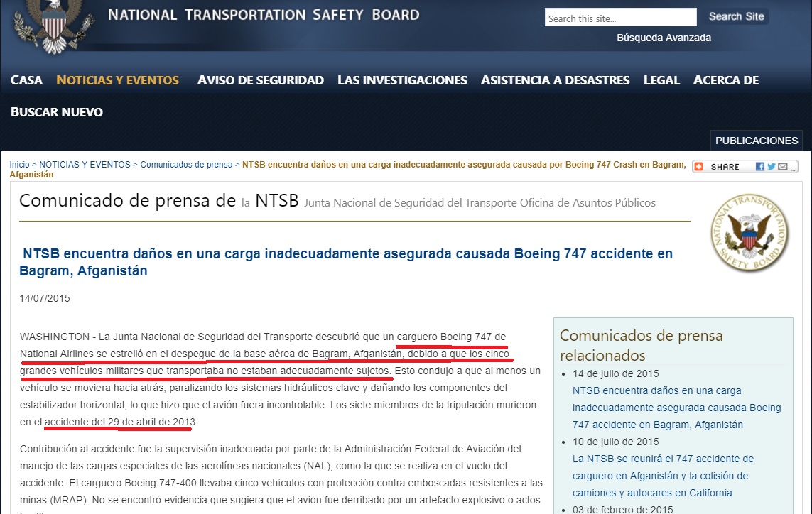Click the email envelope share icon
812x514 pixels.
[782, 167]
